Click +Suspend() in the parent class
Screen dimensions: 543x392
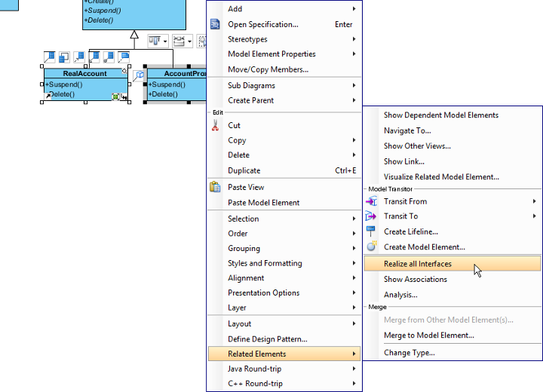(103, 11)
